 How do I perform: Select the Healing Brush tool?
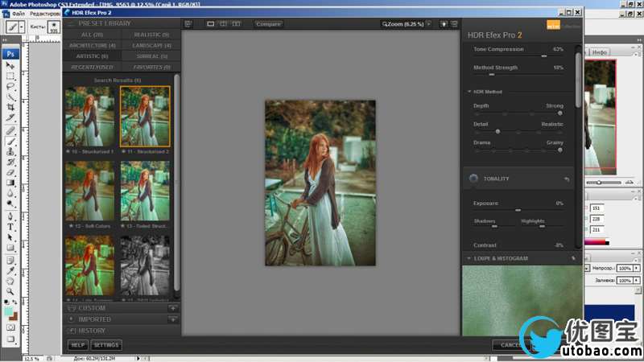(10, 131)
